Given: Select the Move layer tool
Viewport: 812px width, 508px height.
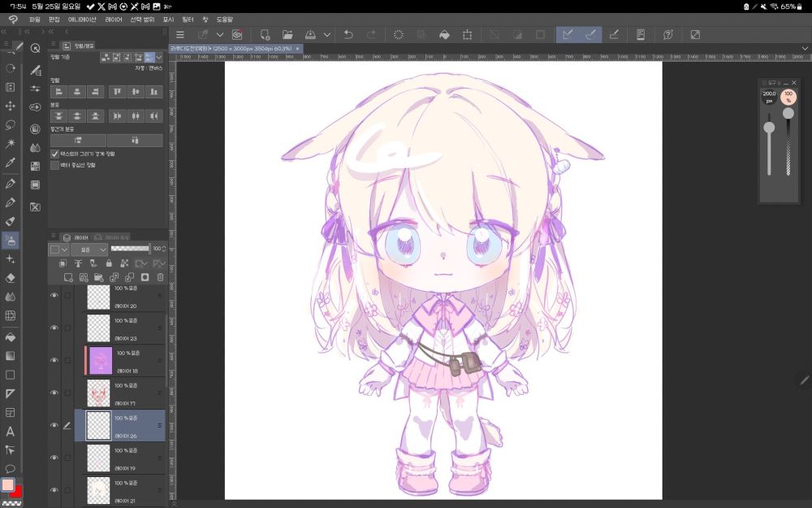Looking at the screenshot, I should pos(10,106).
